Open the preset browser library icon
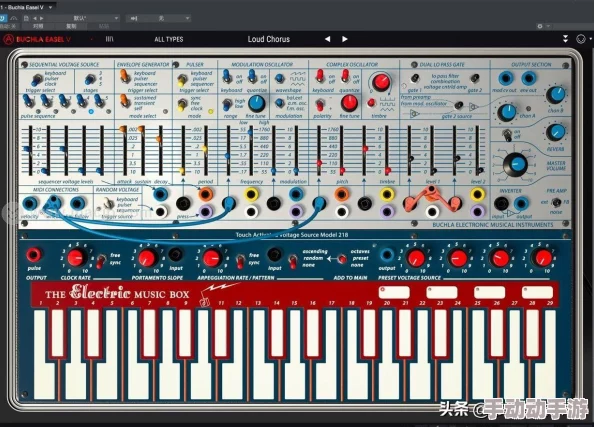Viewport: 594px width, 427px height. [109, 39]
